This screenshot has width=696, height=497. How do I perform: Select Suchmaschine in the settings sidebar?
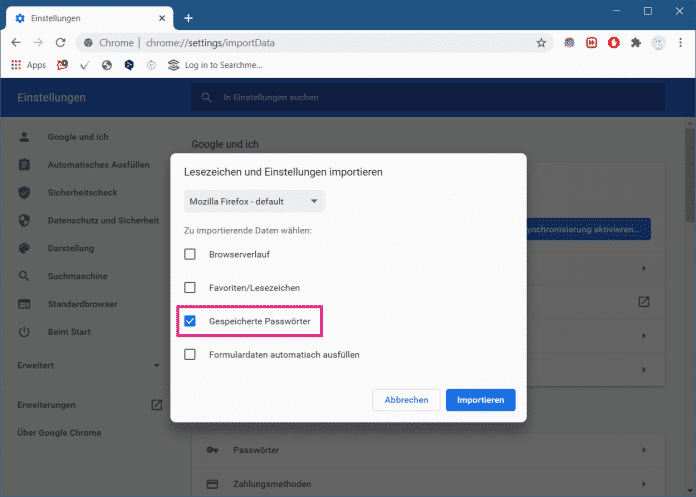[77, 276]
